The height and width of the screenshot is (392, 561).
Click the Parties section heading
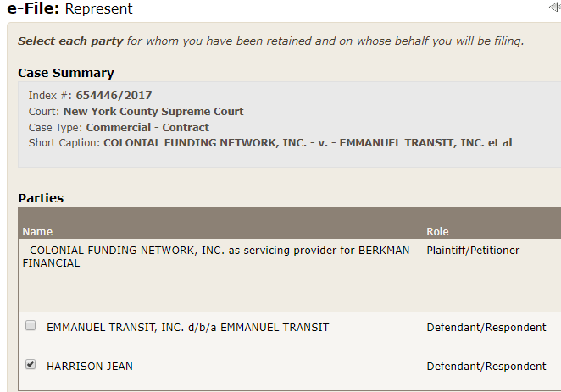click(41, 198)
